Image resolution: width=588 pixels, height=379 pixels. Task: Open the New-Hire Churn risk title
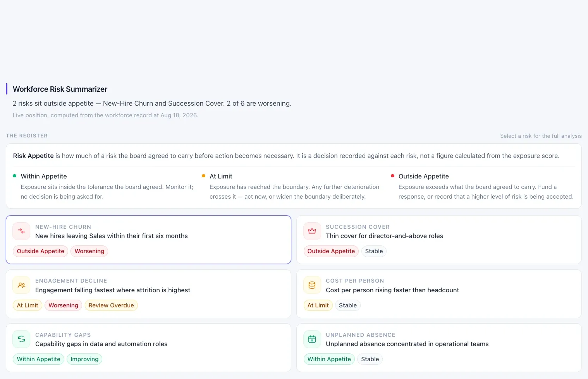pos(112,236)
